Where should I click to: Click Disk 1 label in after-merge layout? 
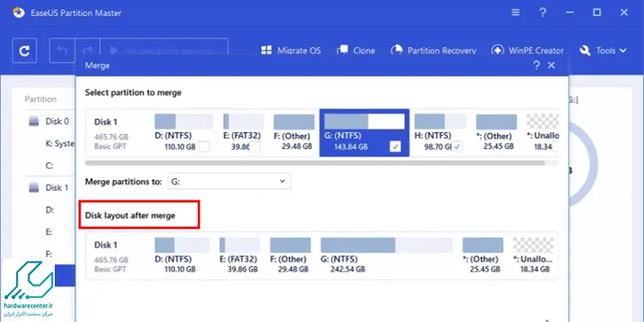(x=106, y=246)
